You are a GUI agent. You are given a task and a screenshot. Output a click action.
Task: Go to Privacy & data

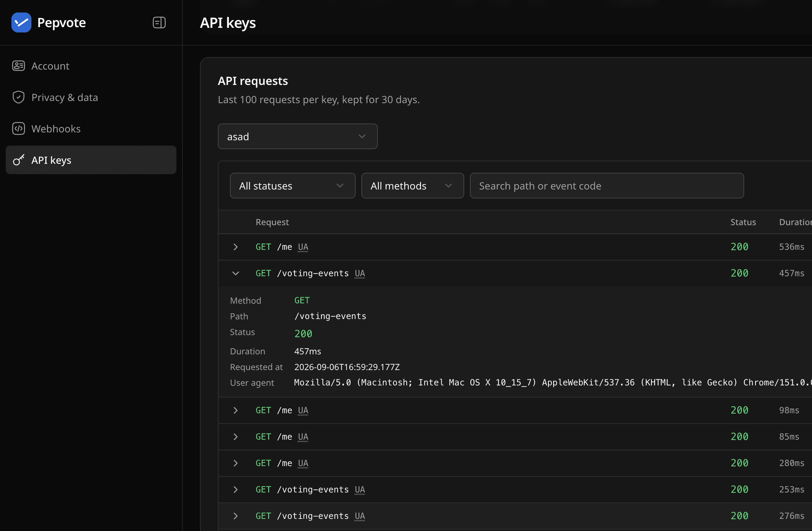(x=91, y=97)
